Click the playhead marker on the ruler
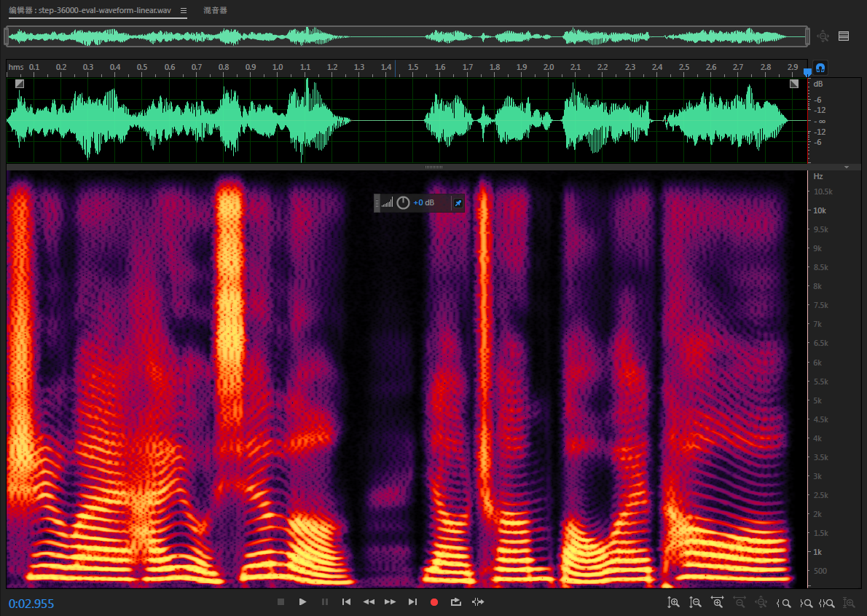The width and height of the screenshot is (867, 616). click(x=807, y=72)
